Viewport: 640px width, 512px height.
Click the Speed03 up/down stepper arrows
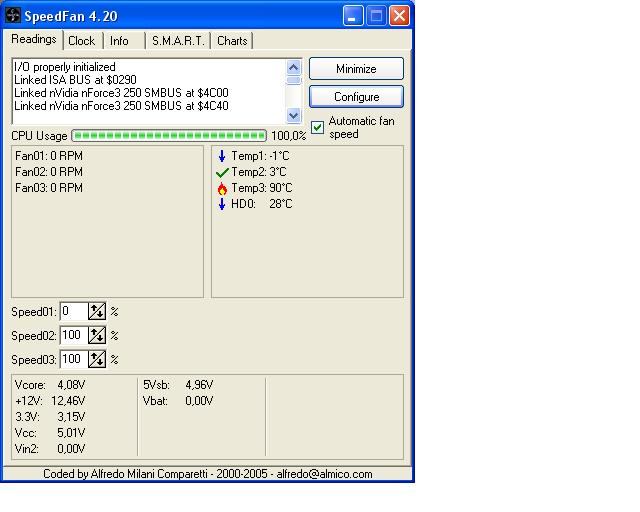click(x=97, y=359)
